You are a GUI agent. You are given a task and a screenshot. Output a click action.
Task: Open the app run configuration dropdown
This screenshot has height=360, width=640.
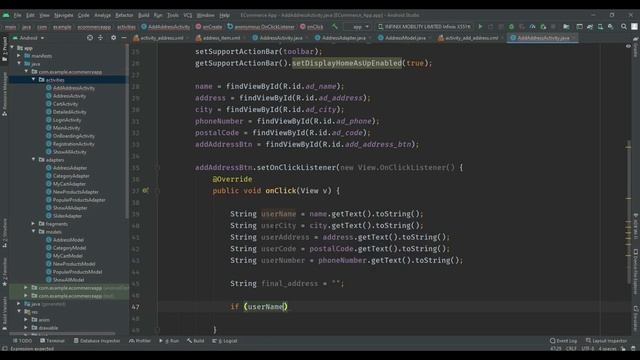coord(357,27)
